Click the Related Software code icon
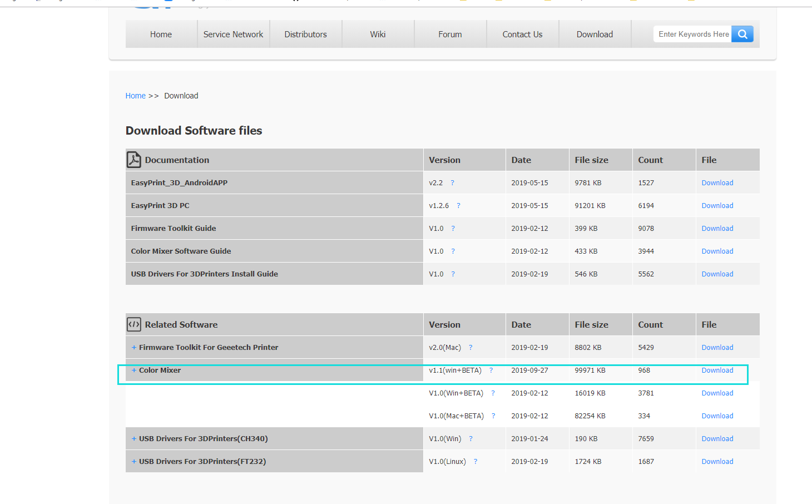The width and height of the screenshot is (812, 504). (133, 324)
